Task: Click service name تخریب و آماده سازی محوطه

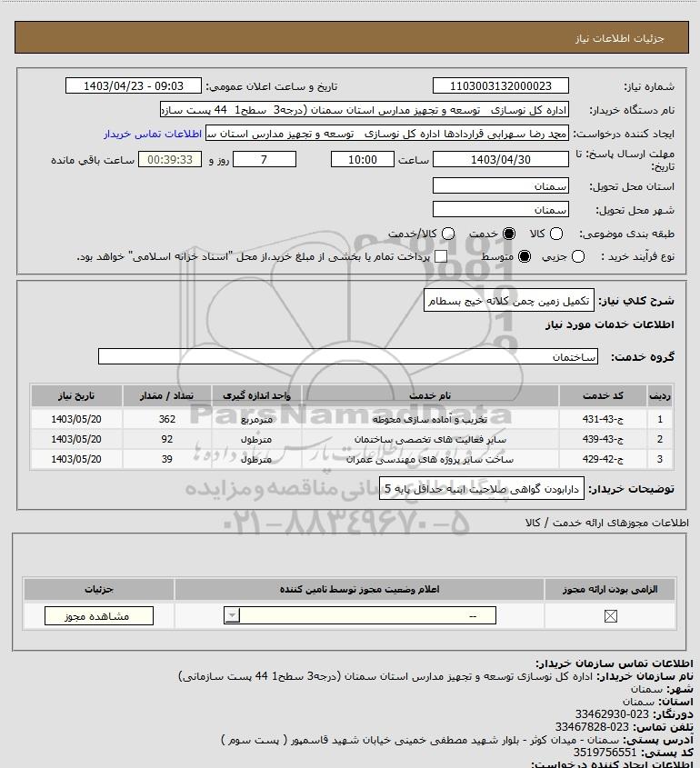Action: point(430,419)
